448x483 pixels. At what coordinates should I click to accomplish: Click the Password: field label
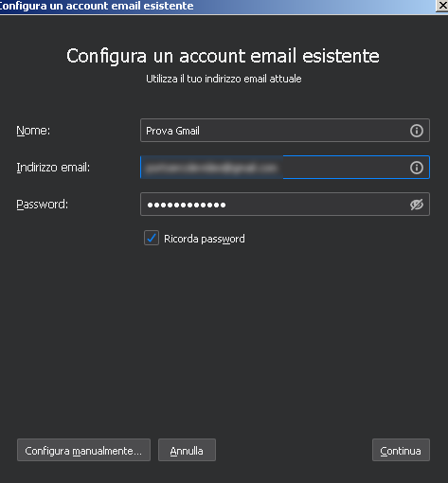pyautogui.click(x=43, y=205)
